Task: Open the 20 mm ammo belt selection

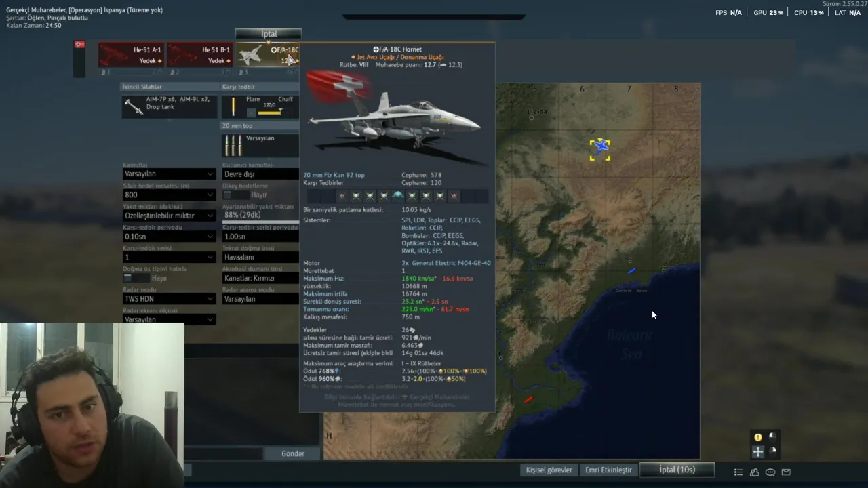Action: (x=260, y=144)
